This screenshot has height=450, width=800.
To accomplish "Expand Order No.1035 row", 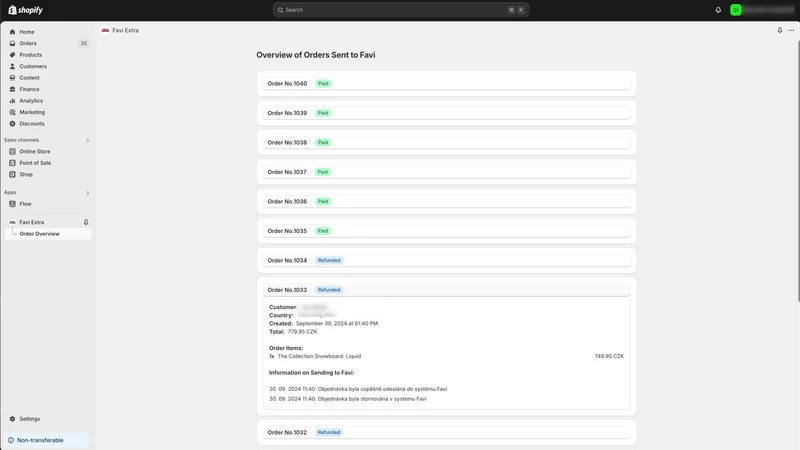I will pyautogui.click(x=446, y=231).
